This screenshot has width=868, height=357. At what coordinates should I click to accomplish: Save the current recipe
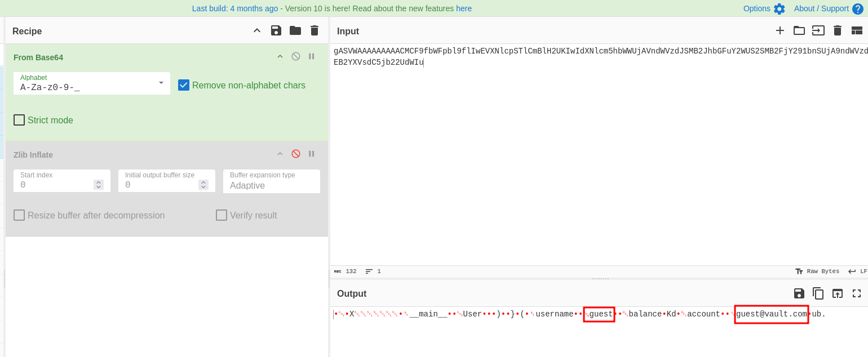[x=276, y=30]
